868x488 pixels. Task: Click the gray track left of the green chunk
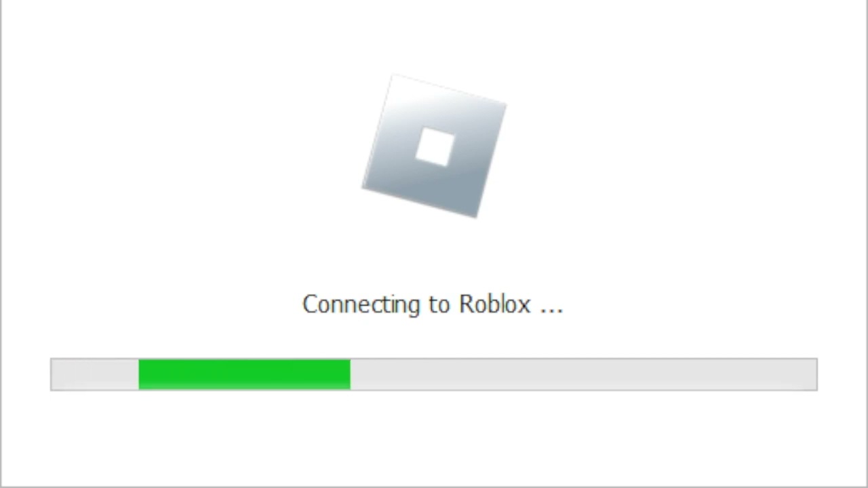tap(95, 374)
